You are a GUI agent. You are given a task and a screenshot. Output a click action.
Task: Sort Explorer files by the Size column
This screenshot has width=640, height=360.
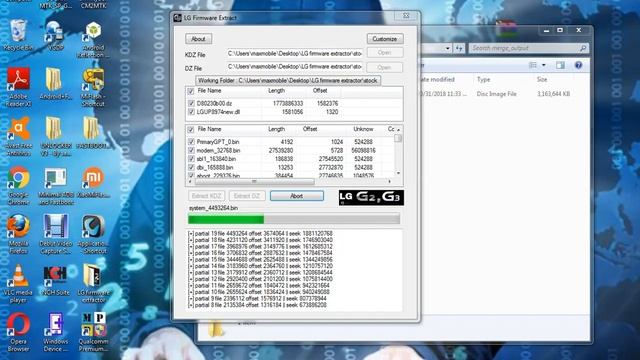pos(542,80)
